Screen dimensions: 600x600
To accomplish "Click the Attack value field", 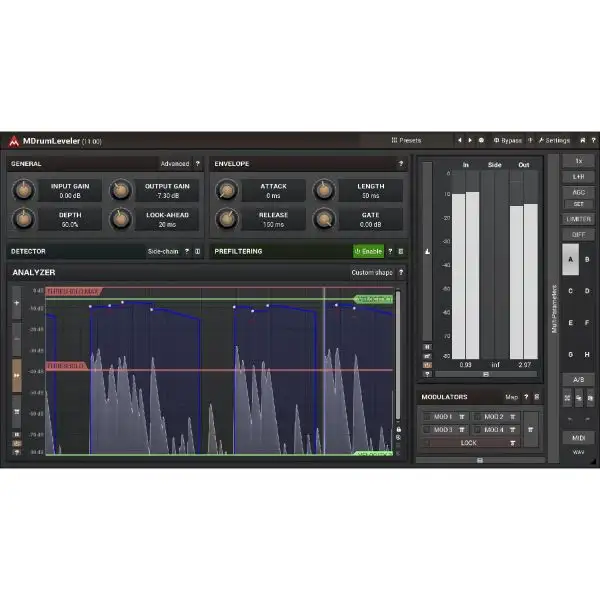I will pyautogui.click(x=273, y=191).
